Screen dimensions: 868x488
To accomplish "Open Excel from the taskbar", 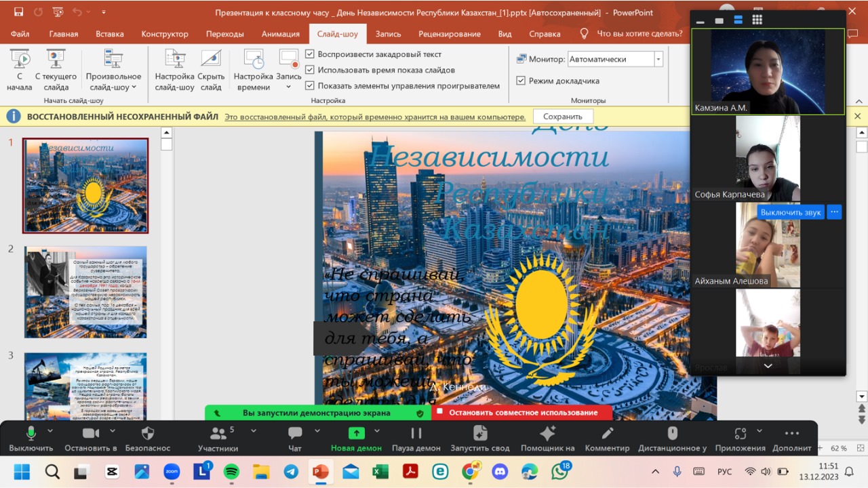I will [380, 472].
